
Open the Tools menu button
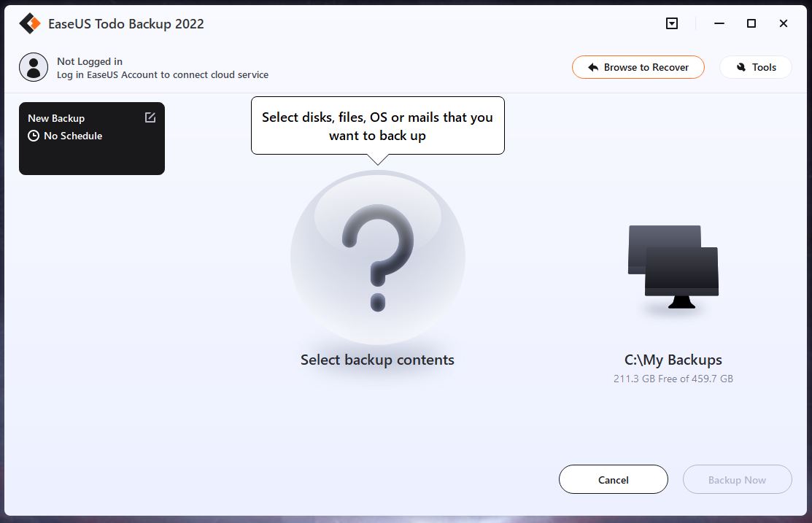click(x=756, y=67)
